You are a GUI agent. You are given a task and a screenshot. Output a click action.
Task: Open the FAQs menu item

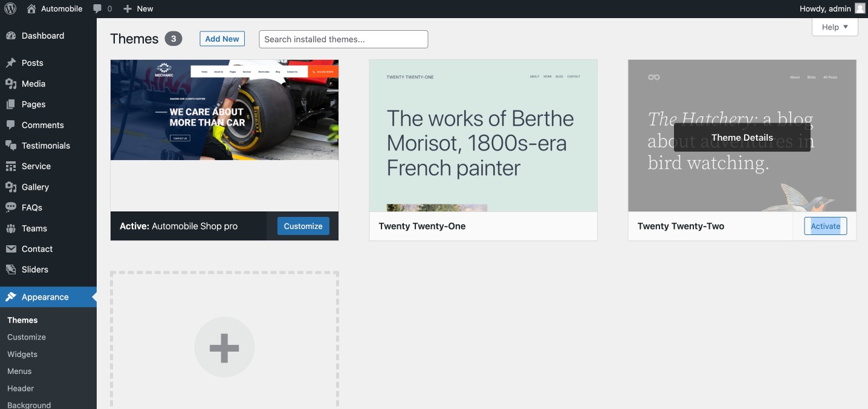[x=48, y=207]
